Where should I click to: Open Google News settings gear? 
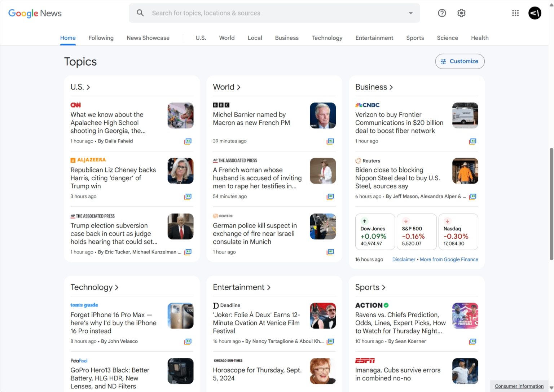[x=461, y=13]
